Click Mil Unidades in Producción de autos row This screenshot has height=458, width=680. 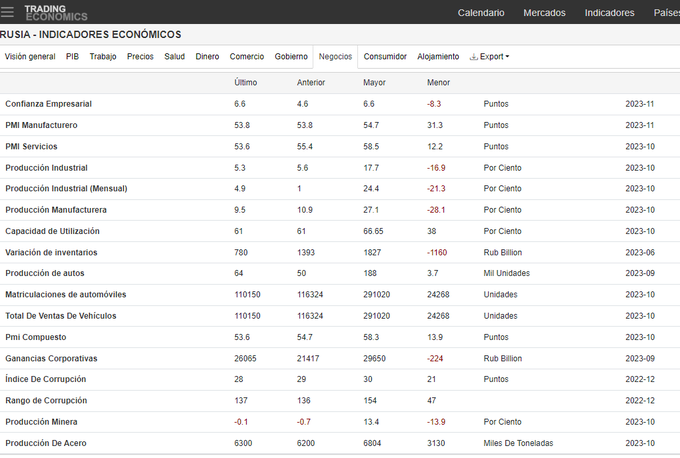507,273
